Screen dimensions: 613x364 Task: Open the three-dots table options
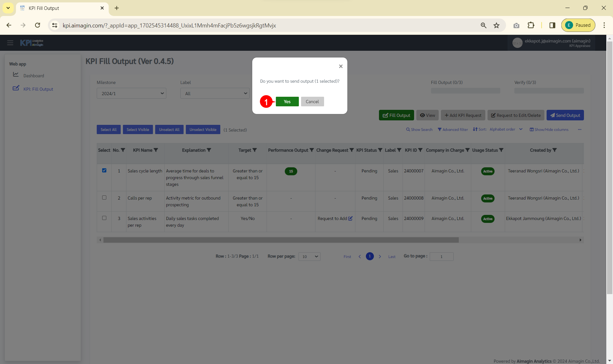click(579, 129)
